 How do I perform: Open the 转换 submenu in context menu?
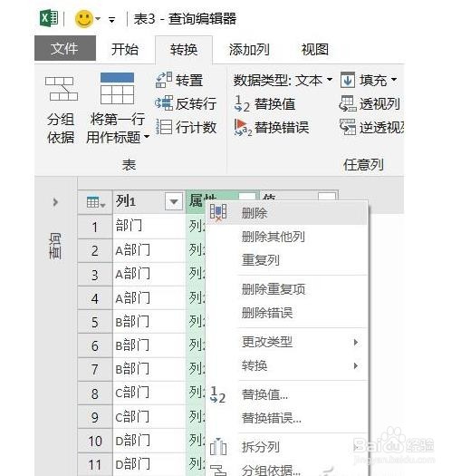(286, 365)
